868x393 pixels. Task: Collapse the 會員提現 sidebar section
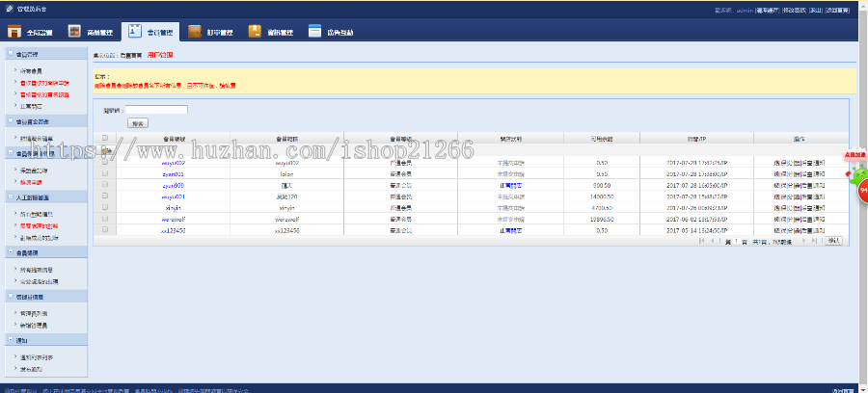(x=10, y=252)
